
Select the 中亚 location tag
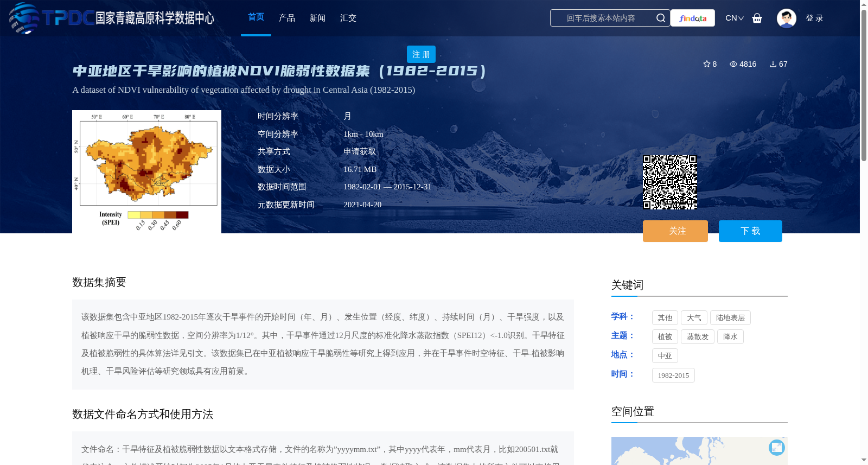665,356
